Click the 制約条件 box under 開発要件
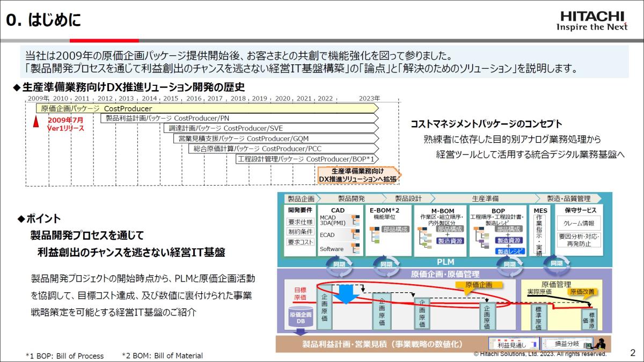Viewport: 644px width, 362px height. (301, 232)
